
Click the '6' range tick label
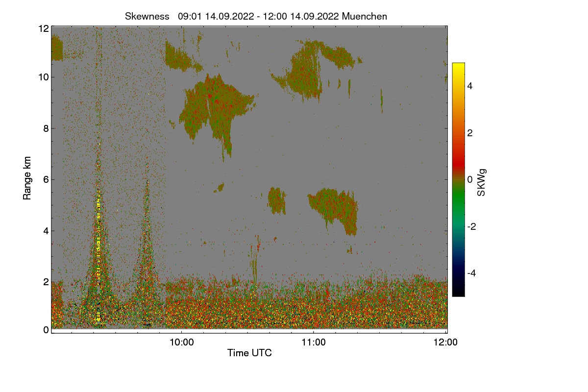point(46,179)
